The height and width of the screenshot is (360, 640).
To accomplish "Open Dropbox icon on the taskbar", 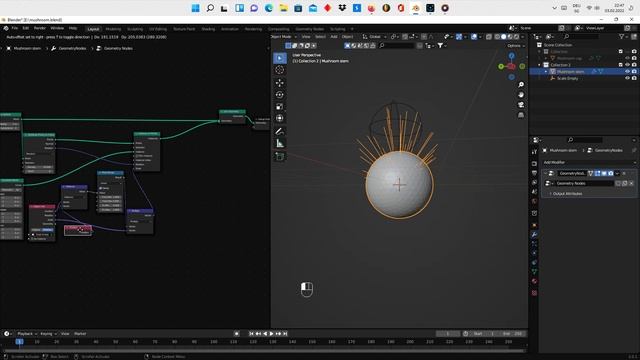I will [x=342, y=8].
